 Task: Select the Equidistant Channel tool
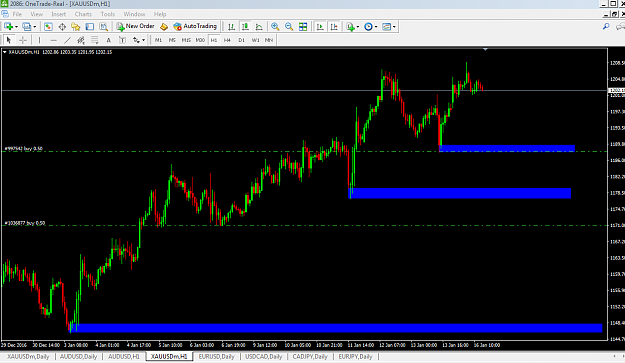[81, 40]
